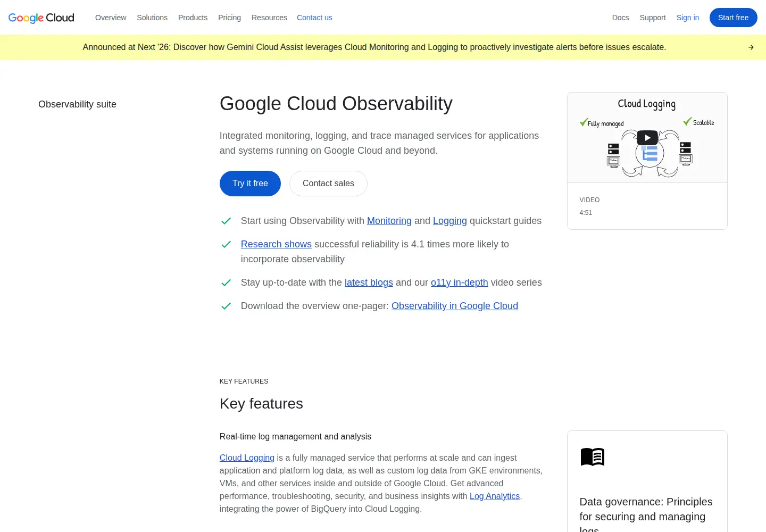
Task: Click the Contact sales button
Action: [x=328, y=184]
